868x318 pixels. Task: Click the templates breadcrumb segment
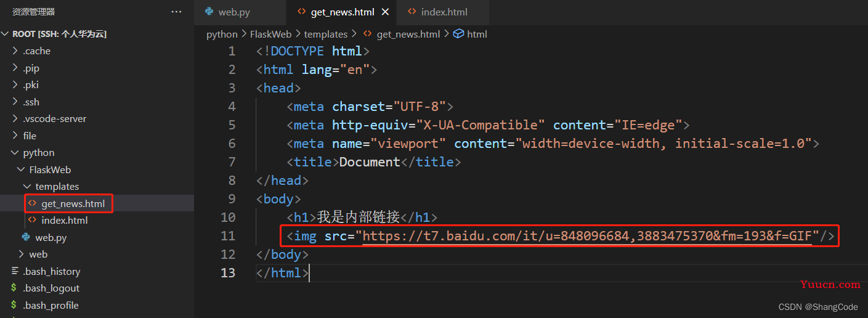coord(326,34)
